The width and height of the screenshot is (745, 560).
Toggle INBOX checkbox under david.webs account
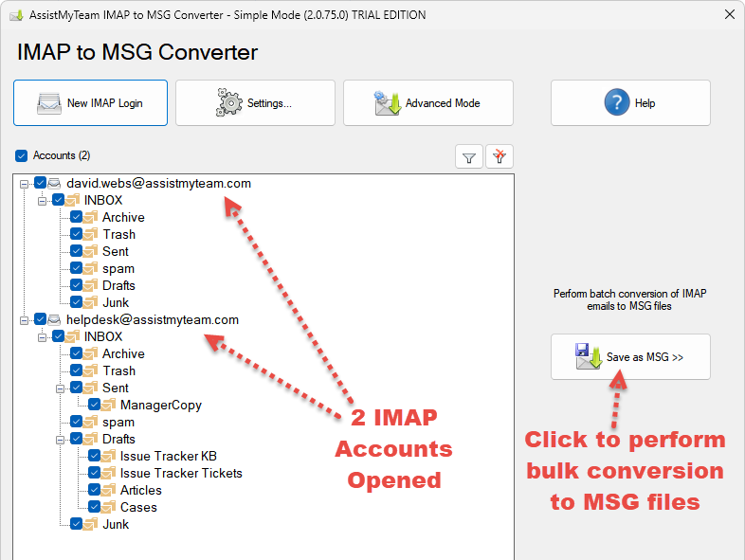click(x=58, y=200)
